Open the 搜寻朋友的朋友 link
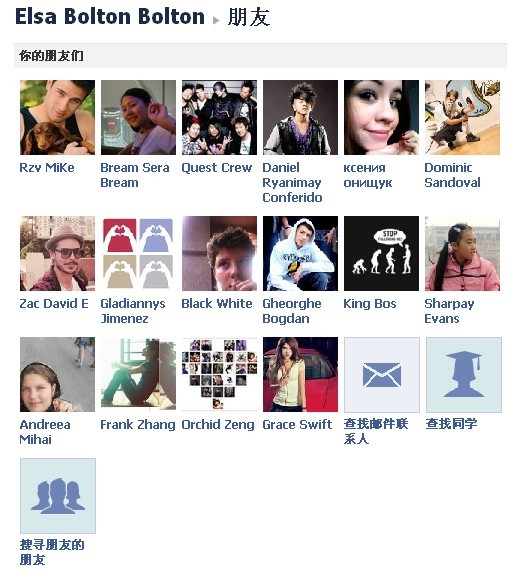 tap(52, 552)
